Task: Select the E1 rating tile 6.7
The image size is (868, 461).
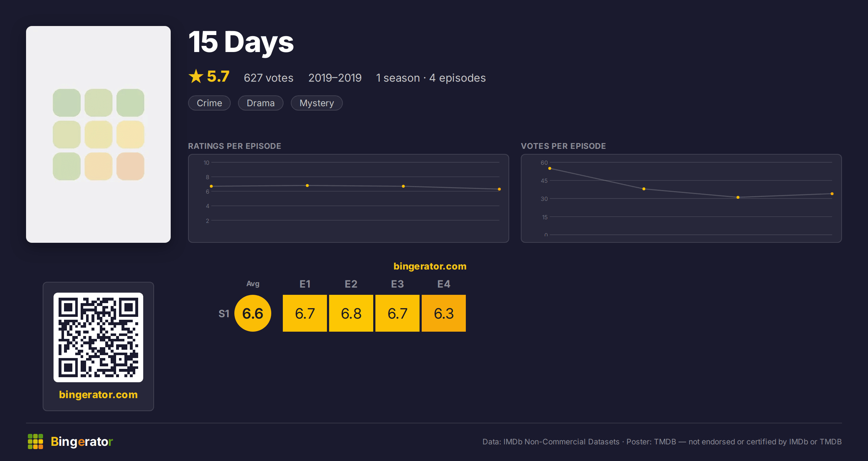Action: pyautogui.click(x=305, y=313)
